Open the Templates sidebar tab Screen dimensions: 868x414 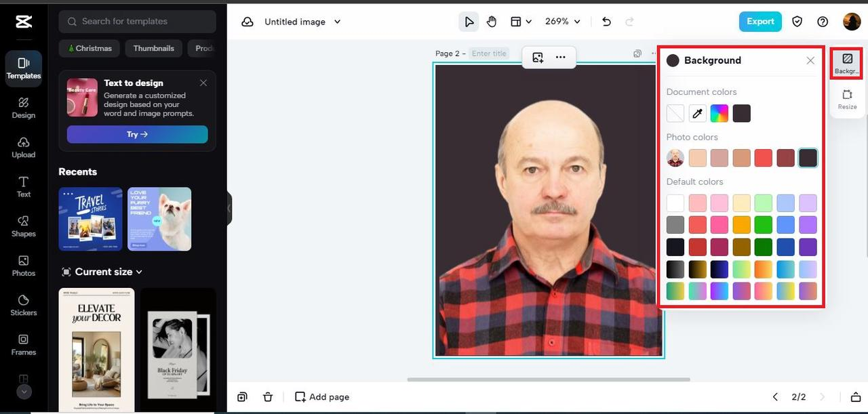click(24, 69)
